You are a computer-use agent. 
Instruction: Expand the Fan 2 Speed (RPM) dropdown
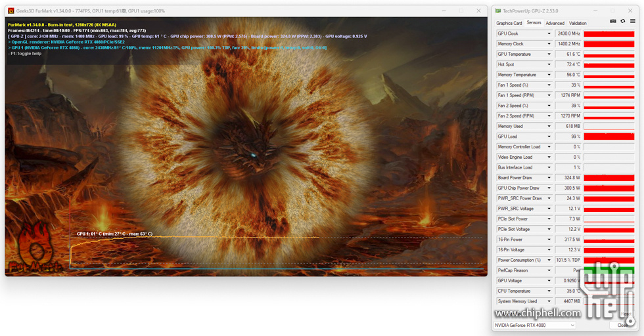pyautogui.click(x=549, y=115)
